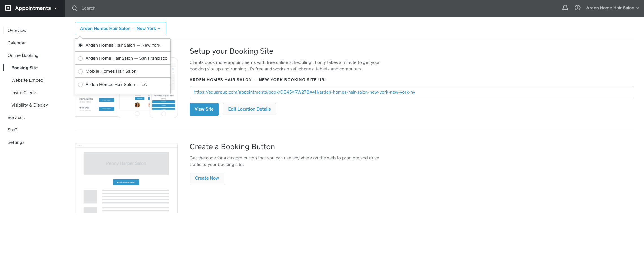Go to Overview in the sidebar
Image resolution: width=644 pixels, height=257 pixels.
[17, 31]
